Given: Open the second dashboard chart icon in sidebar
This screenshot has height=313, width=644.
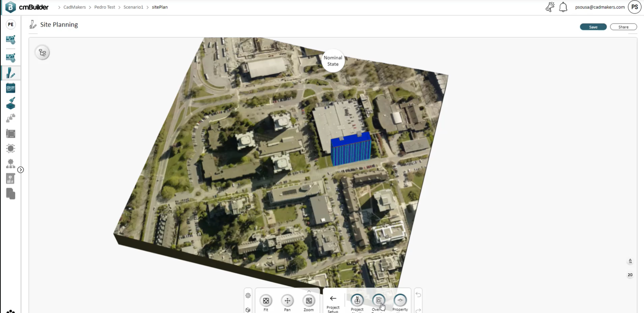Looking at the screenshot, I should 11,58.
